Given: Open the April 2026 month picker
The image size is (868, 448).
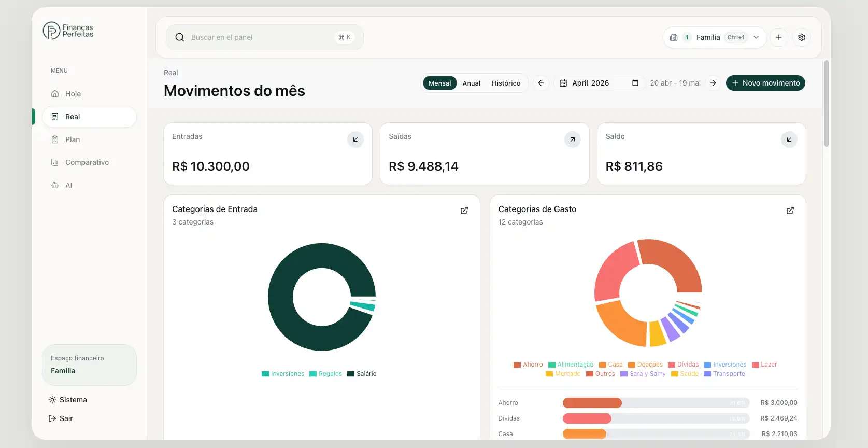Looking at the screenshot, I should 599,83.
